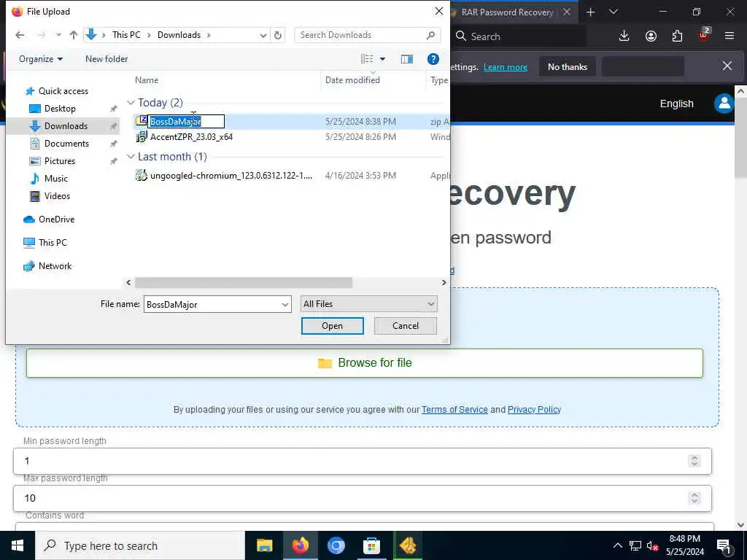Go up one folder level
Screen dimensions: 747x560
(74, 35)
